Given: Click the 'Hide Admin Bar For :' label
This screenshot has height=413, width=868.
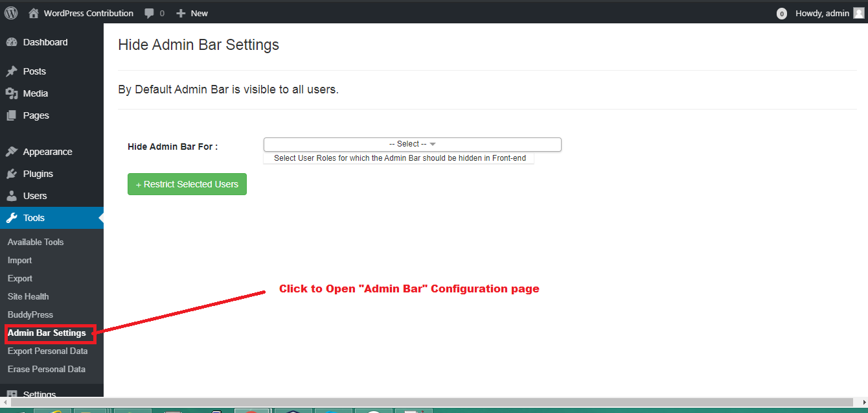Looking at the screenshot, I should (x=173, y=147).
